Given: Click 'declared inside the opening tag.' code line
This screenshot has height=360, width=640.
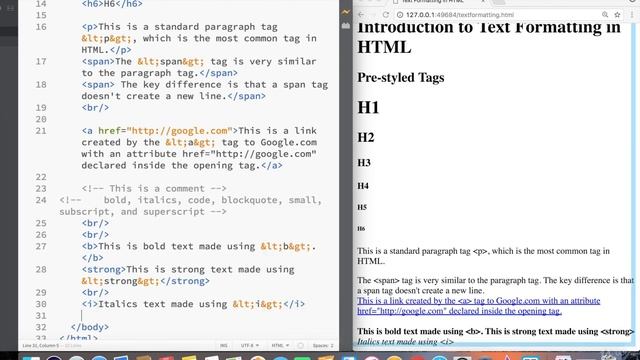Looking at the screenshot, I should pos(171,166).
